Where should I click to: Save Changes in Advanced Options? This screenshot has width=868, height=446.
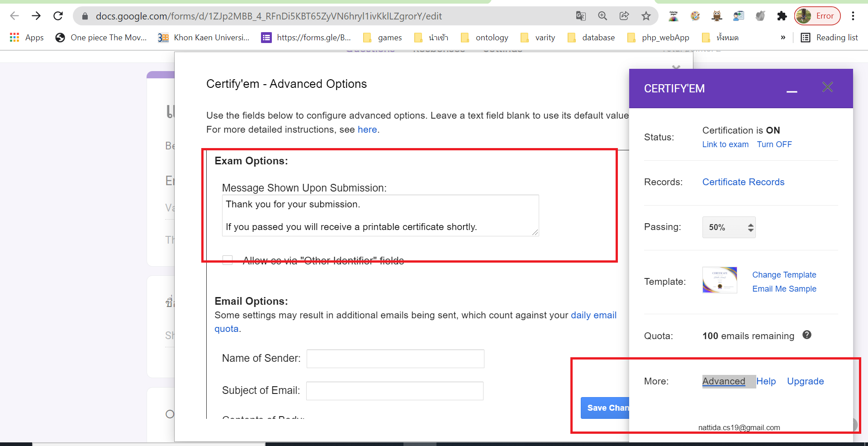pyautogui.click(x=605, y=408)
